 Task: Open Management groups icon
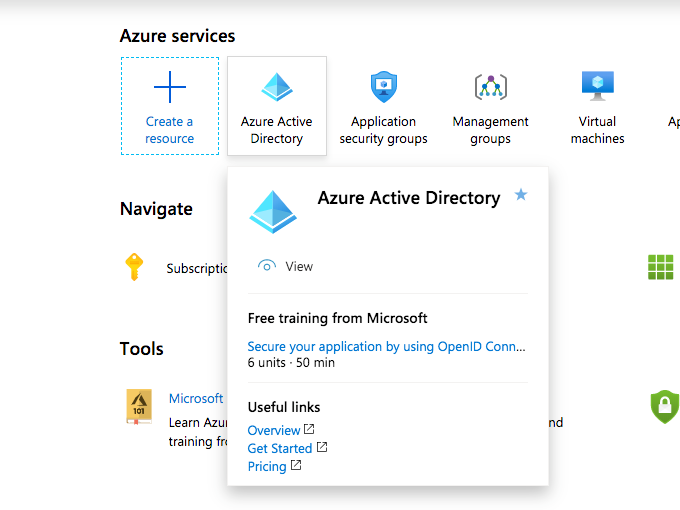coord(490,87)
